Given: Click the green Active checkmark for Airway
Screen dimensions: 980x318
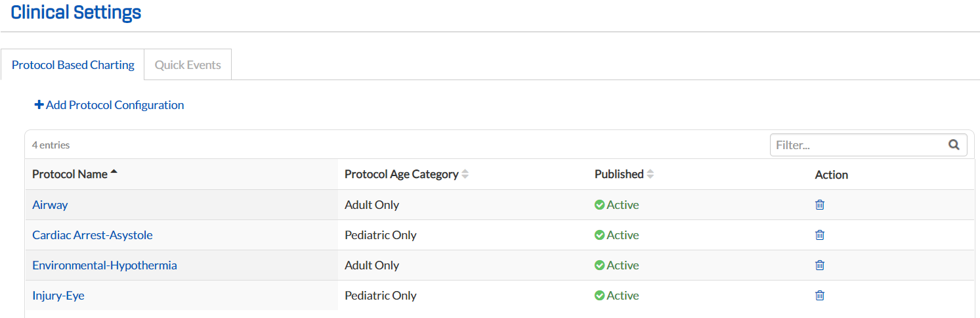Looking at the screenshot, I should click(599, 205).
